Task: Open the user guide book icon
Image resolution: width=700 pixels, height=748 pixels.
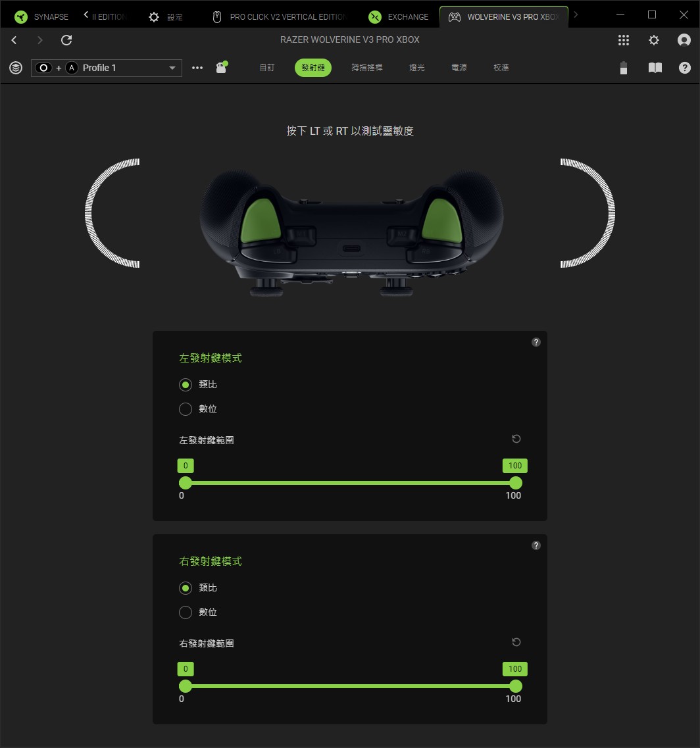Action: [x=655, y=68]
